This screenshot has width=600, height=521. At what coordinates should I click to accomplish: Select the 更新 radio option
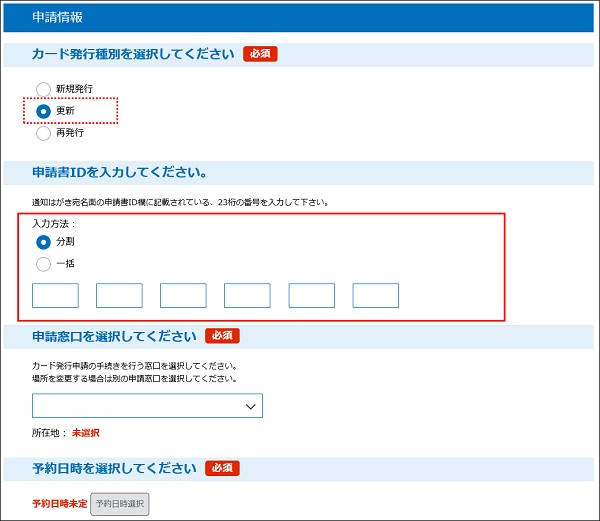pos(43,111)
